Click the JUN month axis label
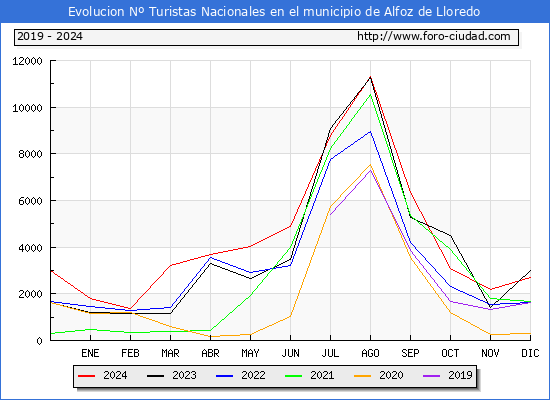Image resolution: width=550 pixels, height=400 pixels. [x=290, y=353]
